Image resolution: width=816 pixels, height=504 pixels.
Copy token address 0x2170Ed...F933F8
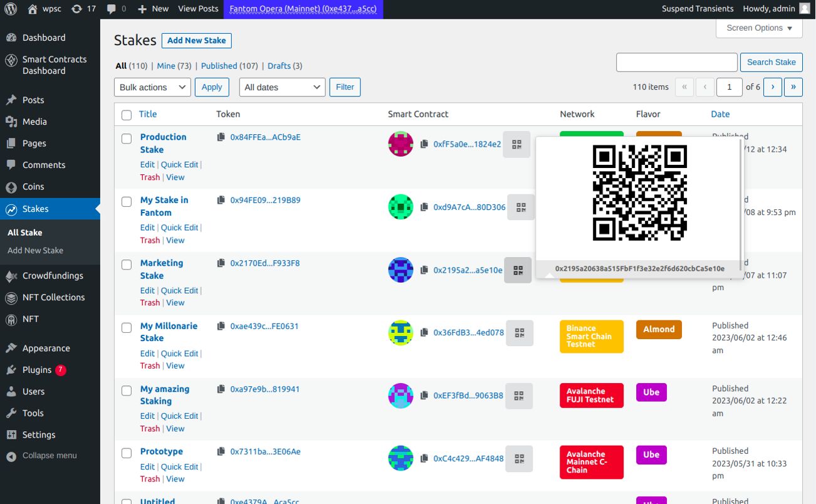click(221, 263)
